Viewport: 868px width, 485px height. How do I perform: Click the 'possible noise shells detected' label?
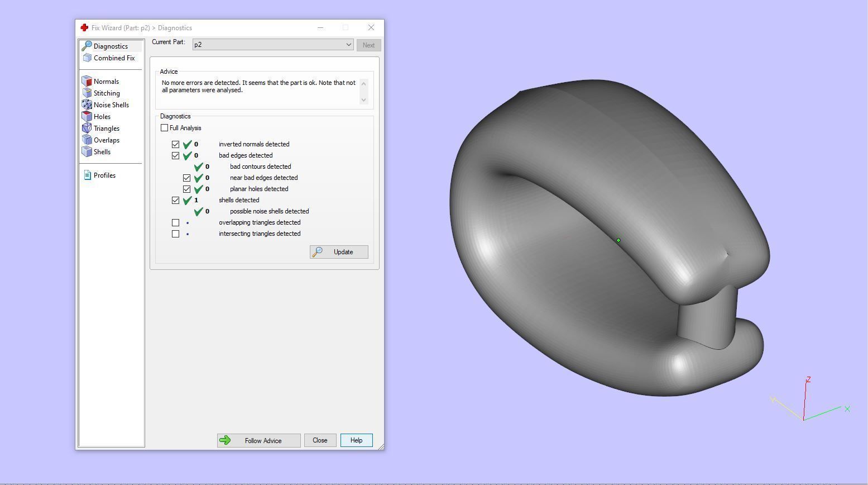coord(269,211)
